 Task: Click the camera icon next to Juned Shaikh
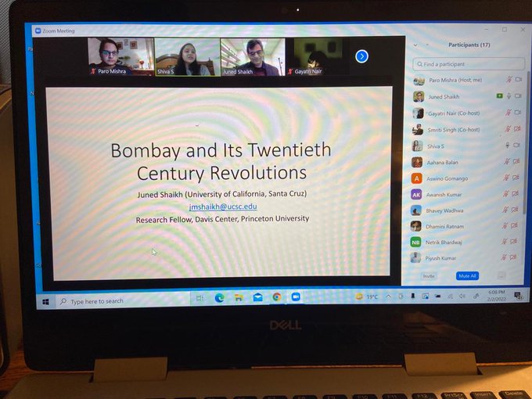(x=517, y=96)
